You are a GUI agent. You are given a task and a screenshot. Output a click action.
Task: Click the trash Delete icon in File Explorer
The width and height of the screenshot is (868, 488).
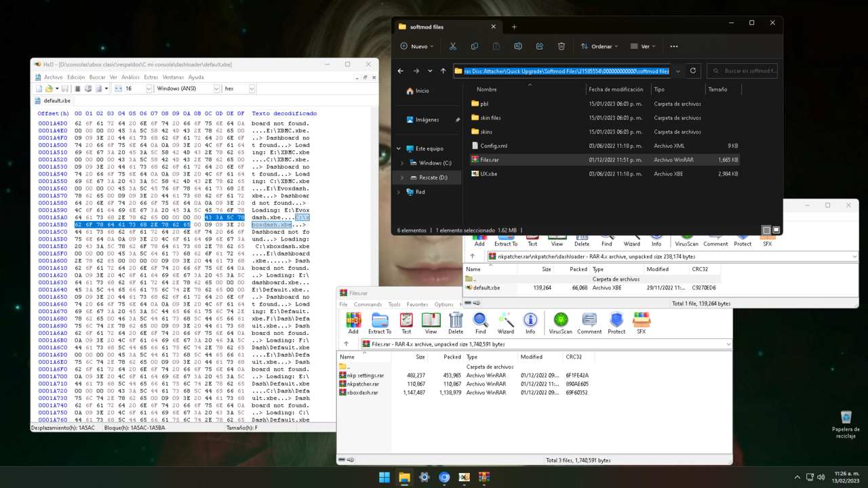pyautogui.click(x=561, y=46)
